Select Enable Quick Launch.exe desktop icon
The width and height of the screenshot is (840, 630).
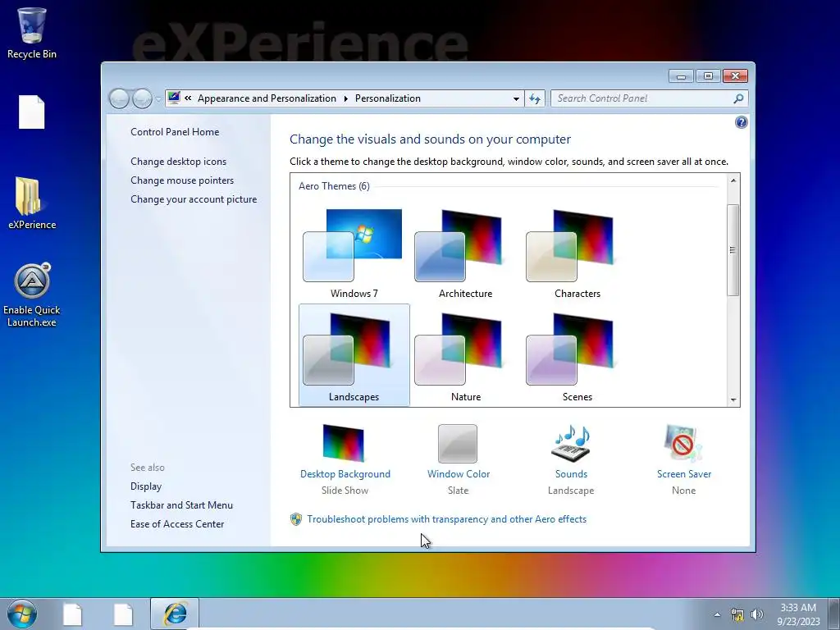[32, 294]
